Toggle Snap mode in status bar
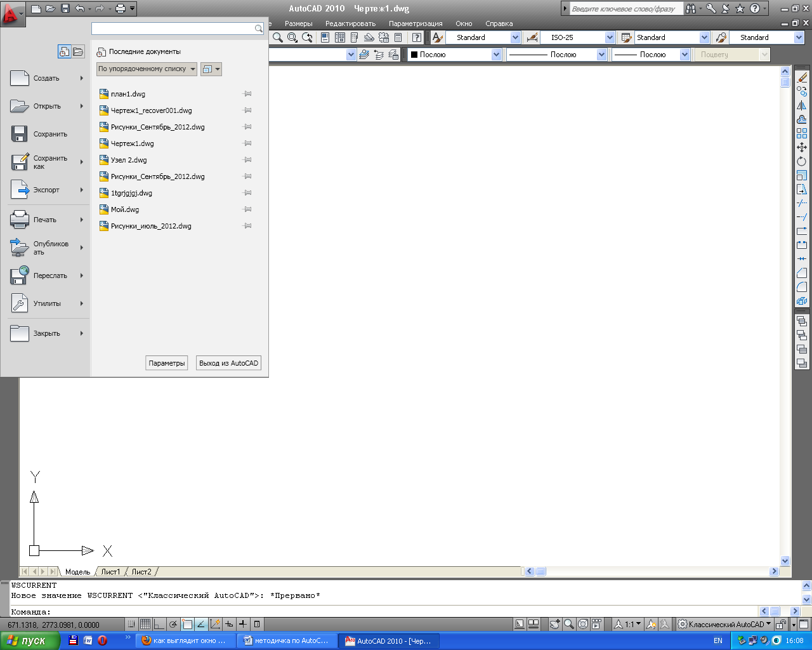This screenshot has height=650, width=812. pos(131,624)
